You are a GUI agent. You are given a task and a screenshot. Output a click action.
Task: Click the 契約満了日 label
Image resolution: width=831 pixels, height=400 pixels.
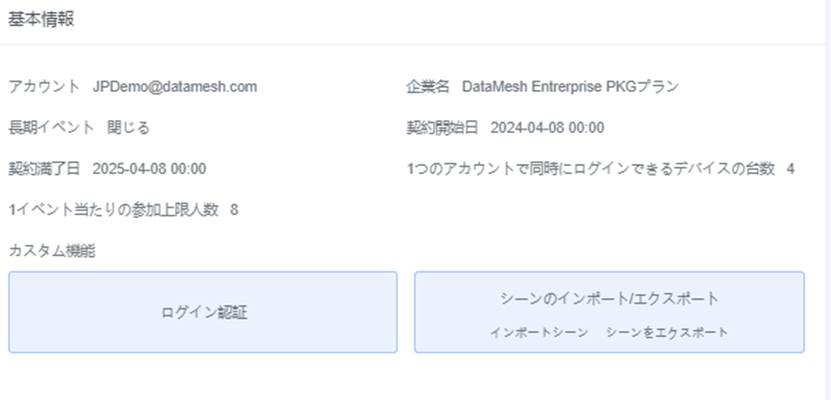(x=45, y=169)
